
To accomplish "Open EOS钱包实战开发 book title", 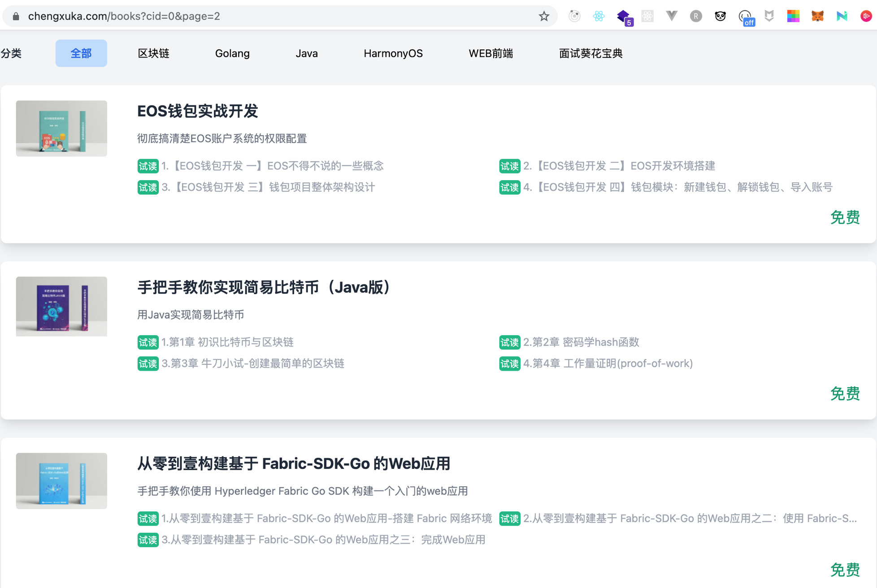I will click(x=197, y=111).
